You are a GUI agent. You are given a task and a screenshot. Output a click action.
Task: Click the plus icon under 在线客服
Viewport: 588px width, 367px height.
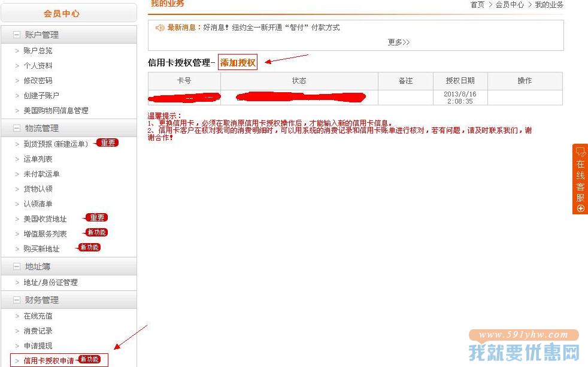tap(580, 208)
